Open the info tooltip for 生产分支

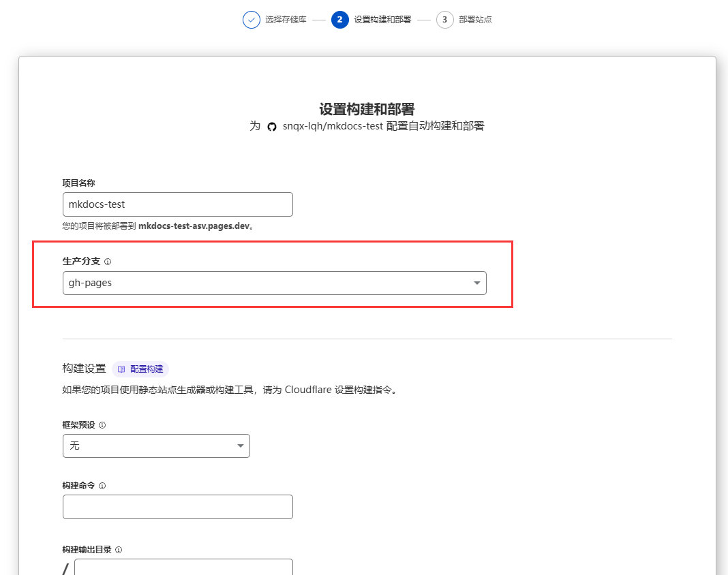108,262
